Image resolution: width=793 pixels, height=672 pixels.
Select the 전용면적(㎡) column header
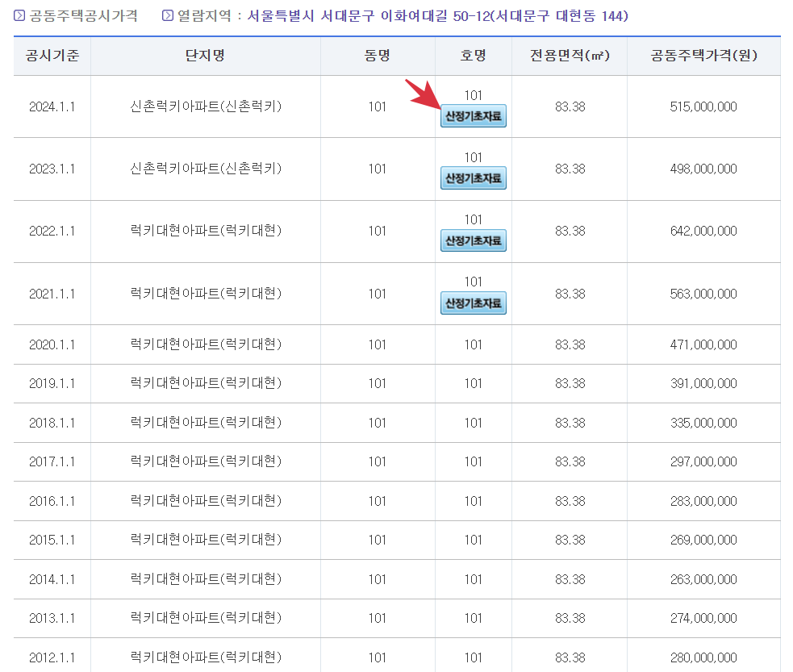(x=570, y=56)
